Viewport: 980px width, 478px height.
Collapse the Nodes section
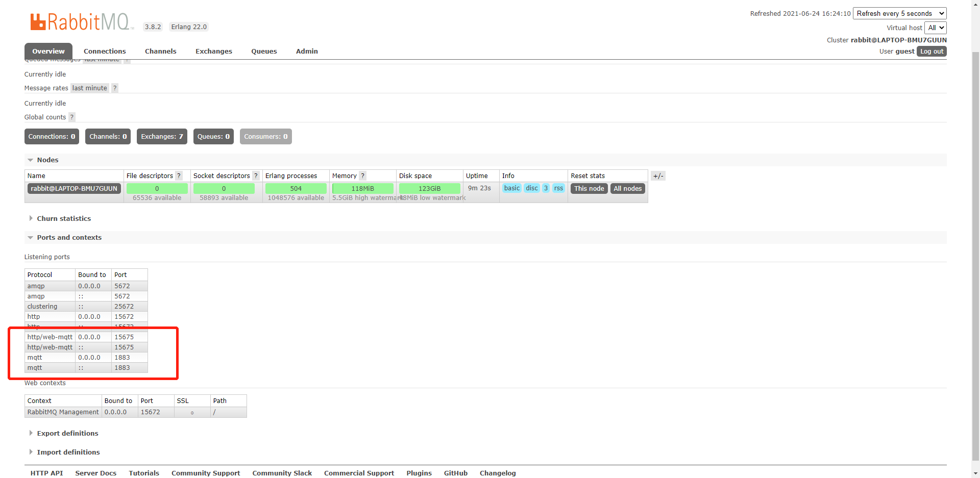tap(47, 160)
